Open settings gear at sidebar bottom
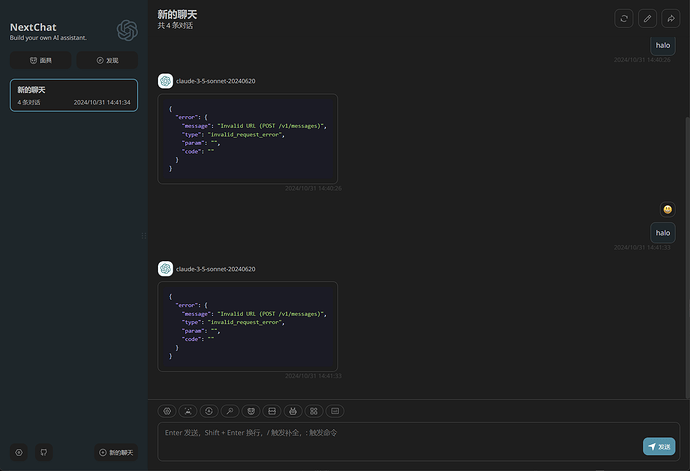 19,453
